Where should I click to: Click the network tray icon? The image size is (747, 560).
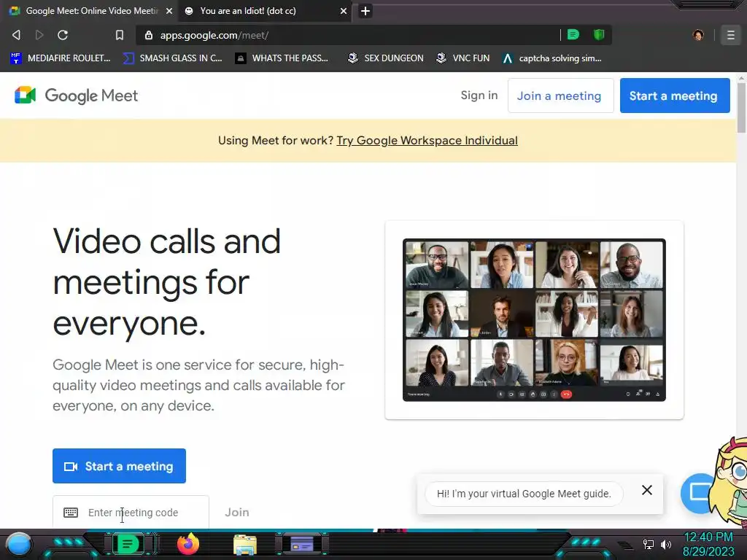coord(649,544)
